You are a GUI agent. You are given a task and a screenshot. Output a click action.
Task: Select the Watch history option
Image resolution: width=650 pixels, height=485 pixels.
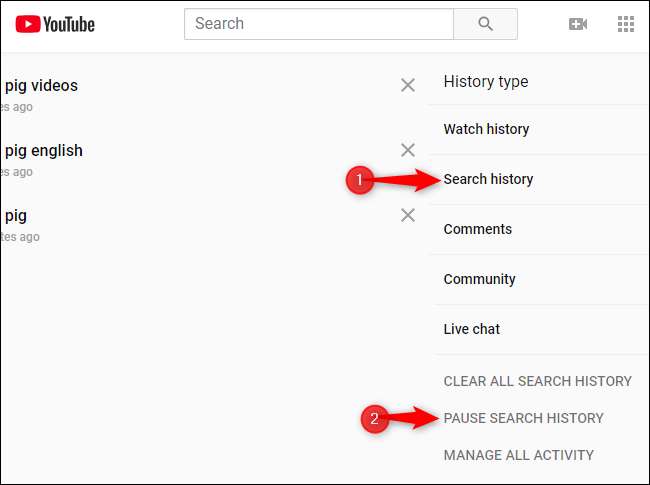coord(486,129)
